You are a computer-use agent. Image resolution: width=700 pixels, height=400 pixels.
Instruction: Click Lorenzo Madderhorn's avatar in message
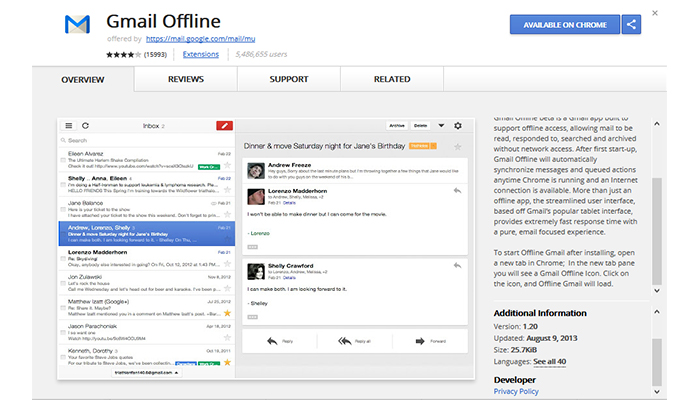coord(256,196)
